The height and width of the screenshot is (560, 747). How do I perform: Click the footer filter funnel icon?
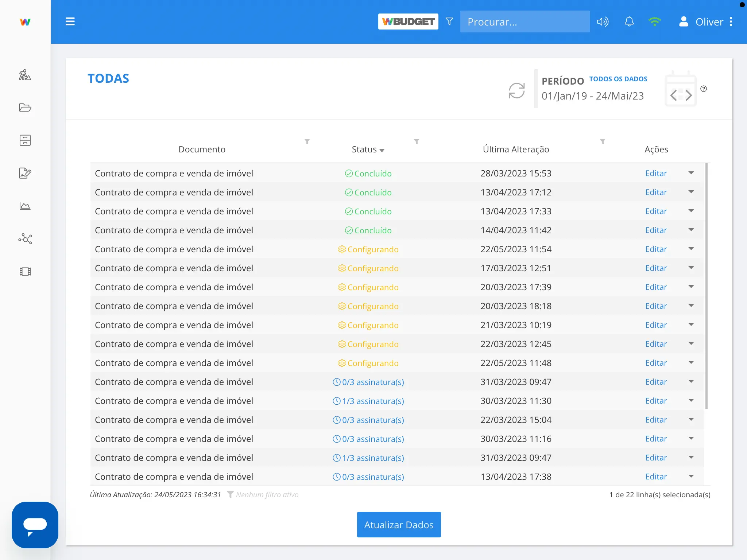coord(230,494)
